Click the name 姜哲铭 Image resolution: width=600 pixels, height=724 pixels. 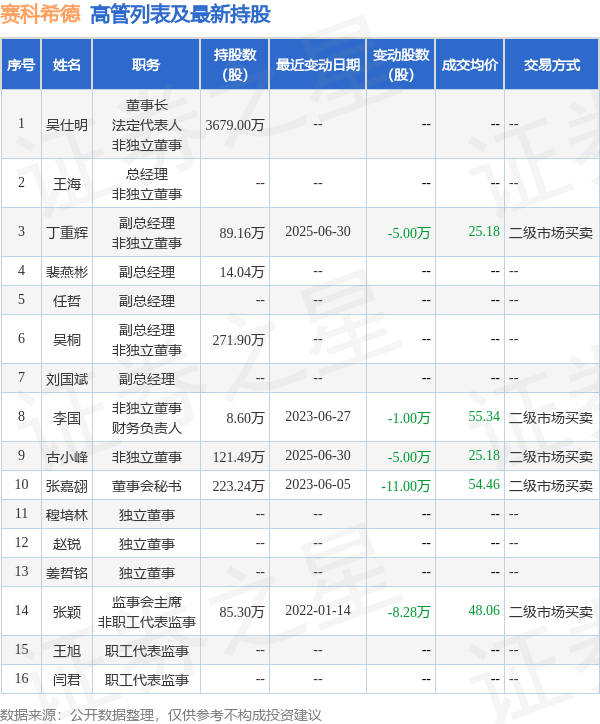pos(67,573)
